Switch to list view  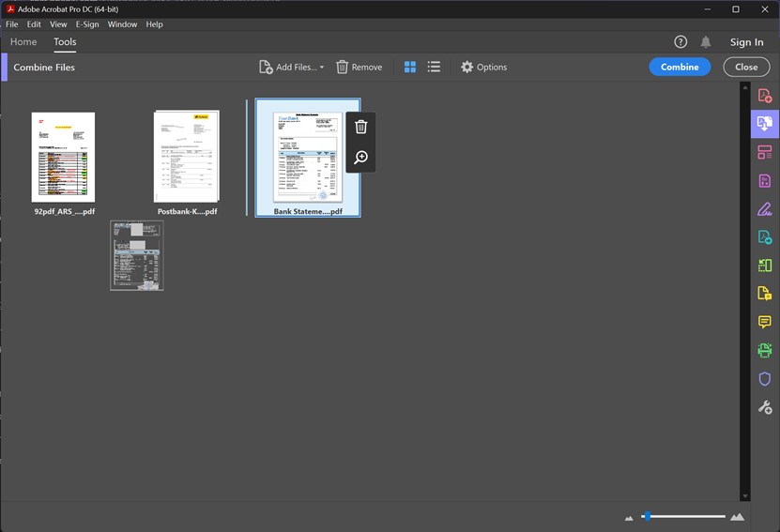point(434,68)
